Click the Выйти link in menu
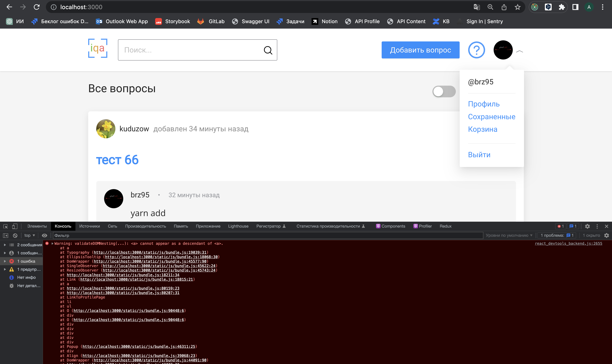This screenshot has height=364, width=612. [x=479, y=155]
